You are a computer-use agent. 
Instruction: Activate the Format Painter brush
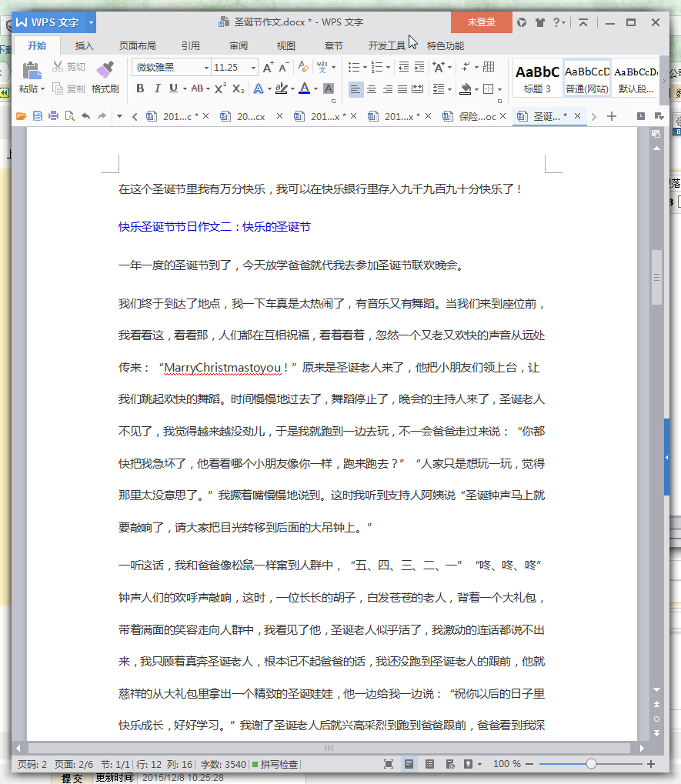click(105, 69)
